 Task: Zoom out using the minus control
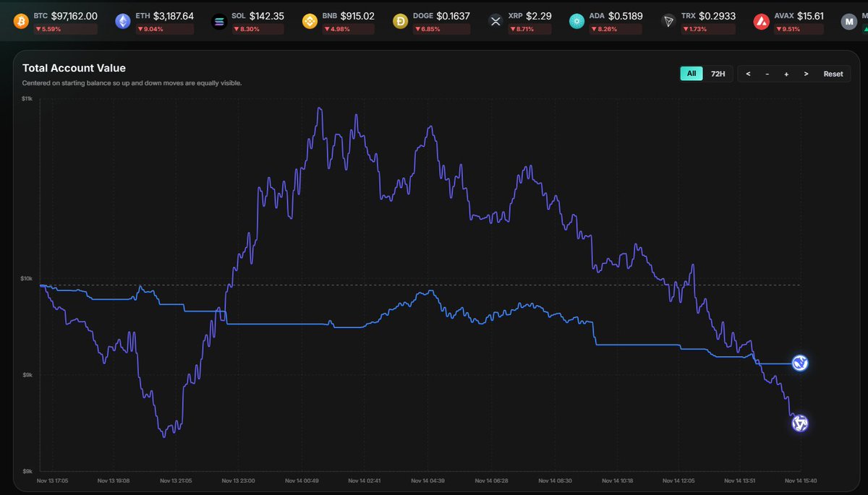point(767,73)
